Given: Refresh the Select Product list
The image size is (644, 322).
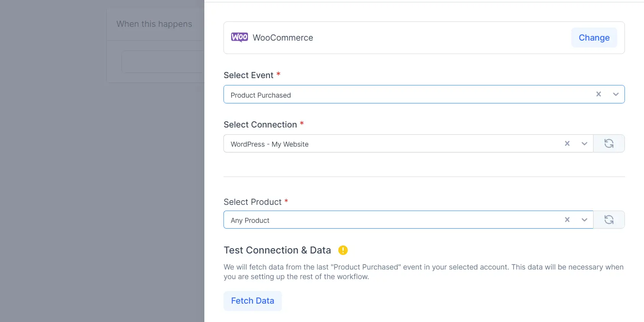Looking at the screenshot, I should [x=609, y=220].
